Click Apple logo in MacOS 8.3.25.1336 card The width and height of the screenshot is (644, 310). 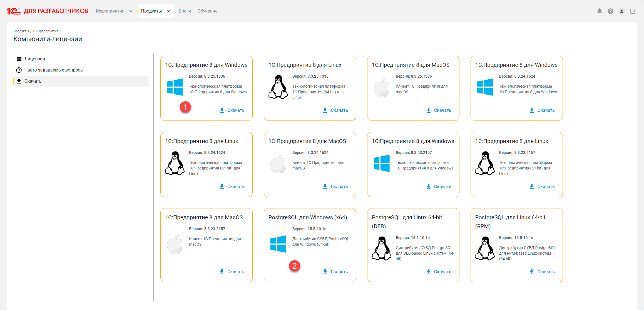pos(381,87)
